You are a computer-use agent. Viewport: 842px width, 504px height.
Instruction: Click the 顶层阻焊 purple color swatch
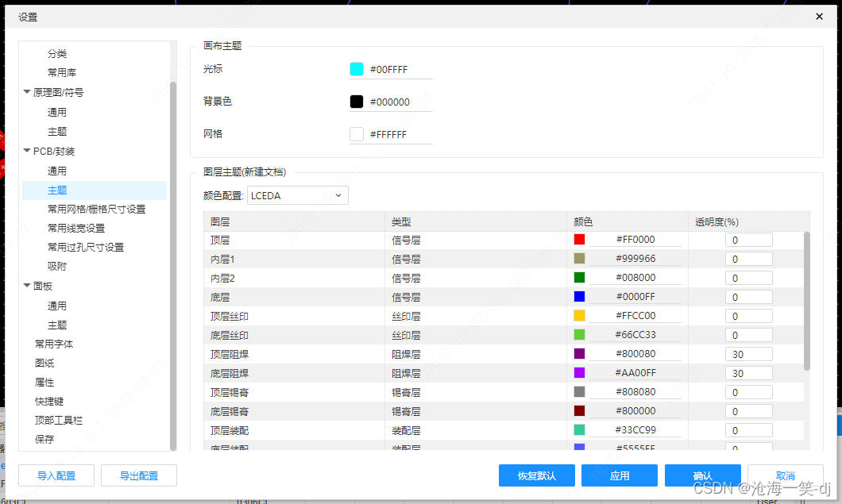(x=579, y=354)
